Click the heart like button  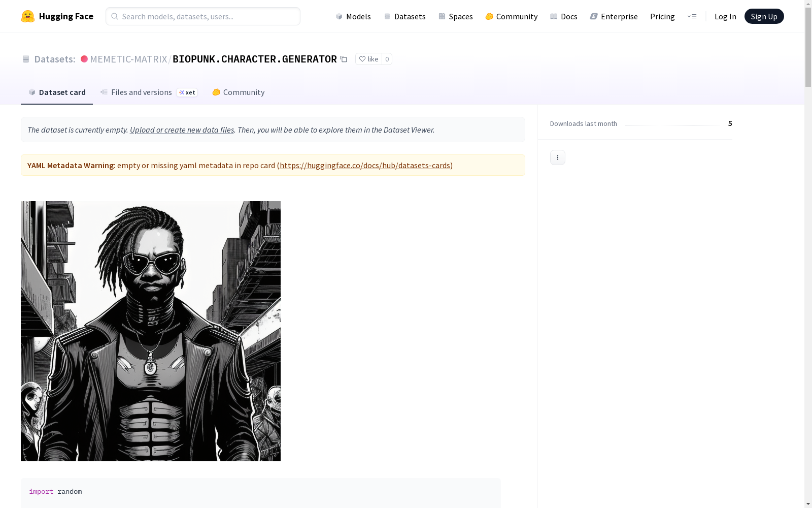coord(369,59)
